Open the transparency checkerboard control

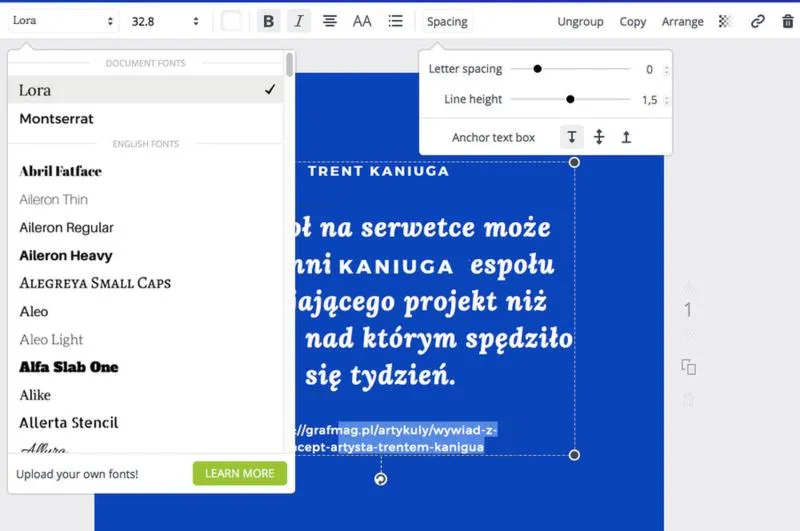(724, 21)
